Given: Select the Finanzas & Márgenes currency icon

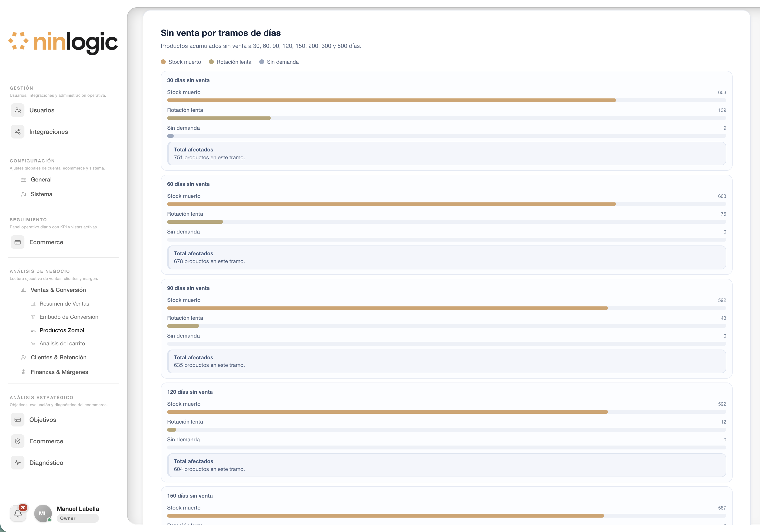Looking at the screenshot, I should [23, 372].
